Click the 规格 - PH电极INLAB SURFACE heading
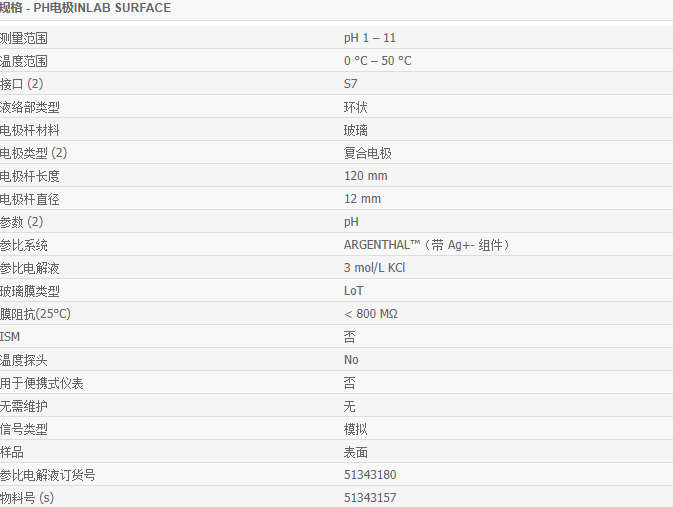 [86, 8]
